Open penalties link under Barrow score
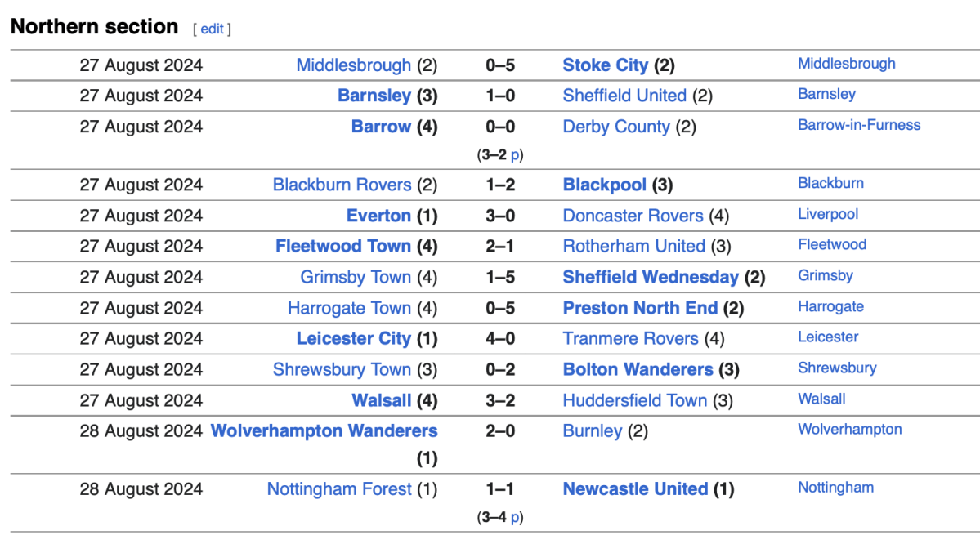980x544 pixels. point(516,154)
